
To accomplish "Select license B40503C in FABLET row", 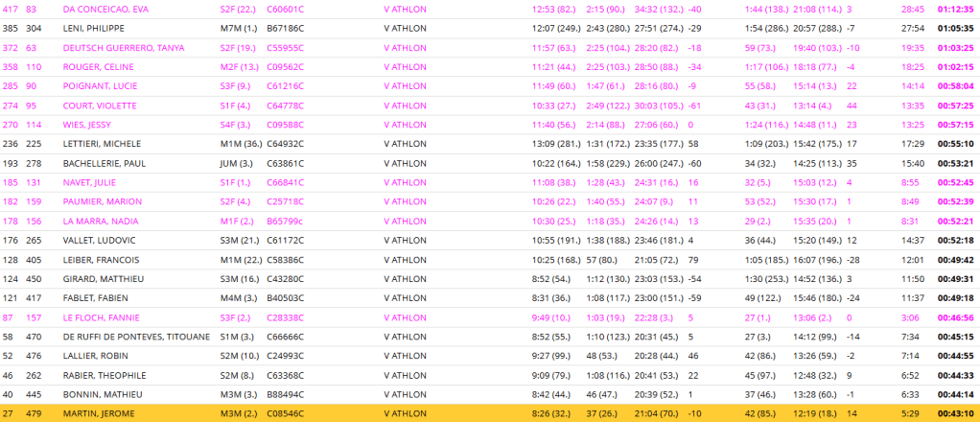I will tap(285, 297).
